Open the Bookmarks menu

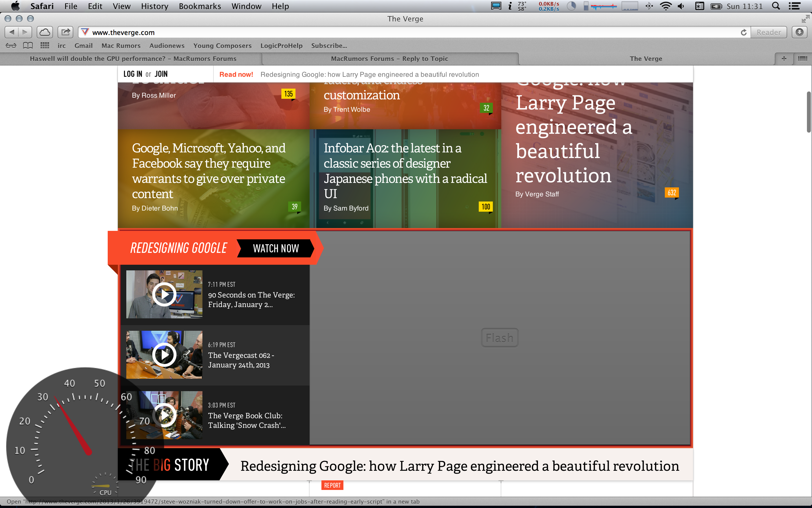pyautogui.click(x=200, y=6)
